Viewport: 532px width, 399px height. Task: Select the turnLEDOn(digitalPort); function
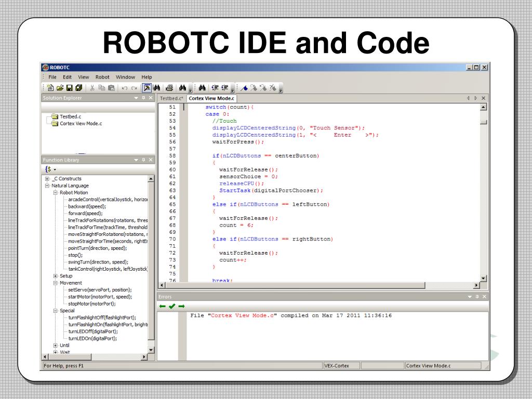[x=92, y=339]
